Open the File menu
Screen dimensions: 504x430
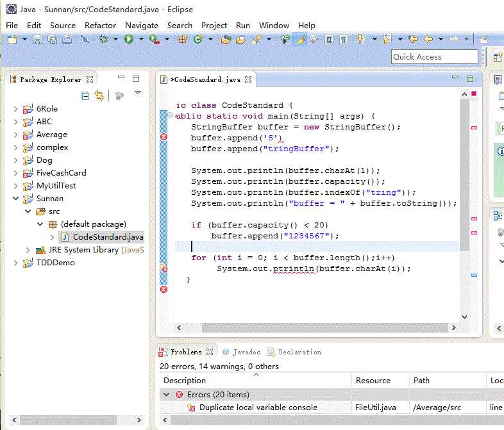(x=12, y=26)
